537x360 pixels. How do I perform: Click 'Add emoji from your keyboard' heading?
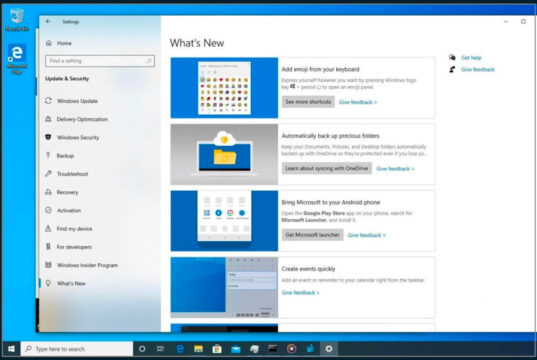click(321, 69)
